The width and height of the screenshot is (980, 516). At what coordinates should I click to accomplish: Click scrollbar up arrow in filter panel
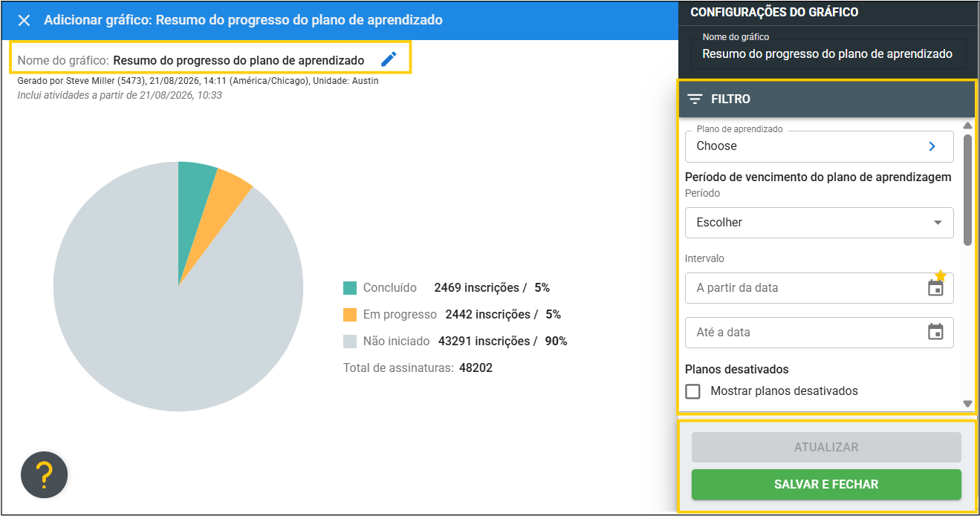[967, 125]
